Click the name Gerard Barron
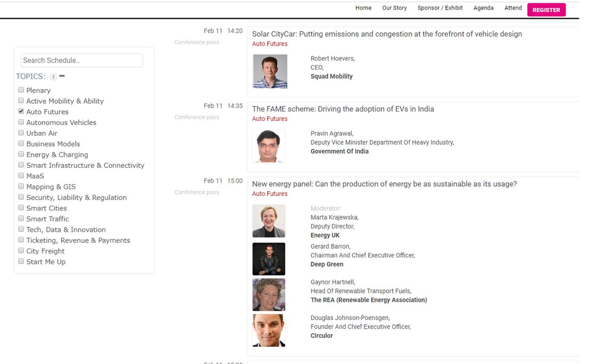 coord(330,247)
